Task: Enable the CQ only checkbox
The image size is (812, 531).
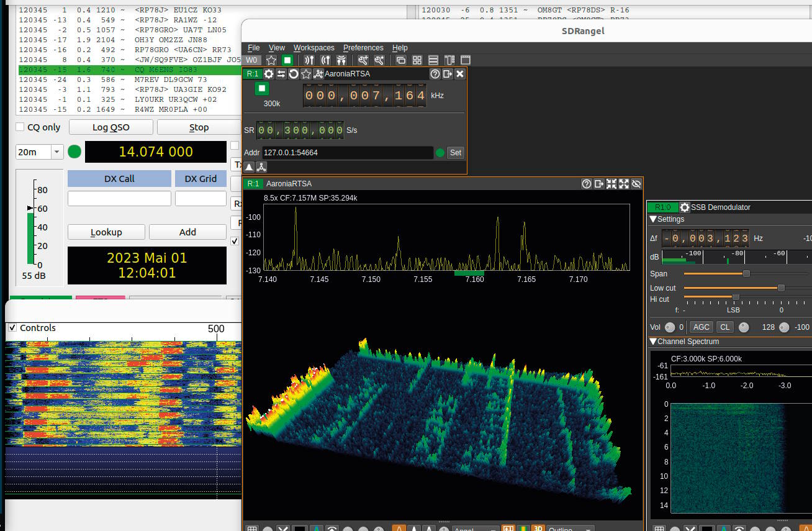Action: tap(20, 127)
